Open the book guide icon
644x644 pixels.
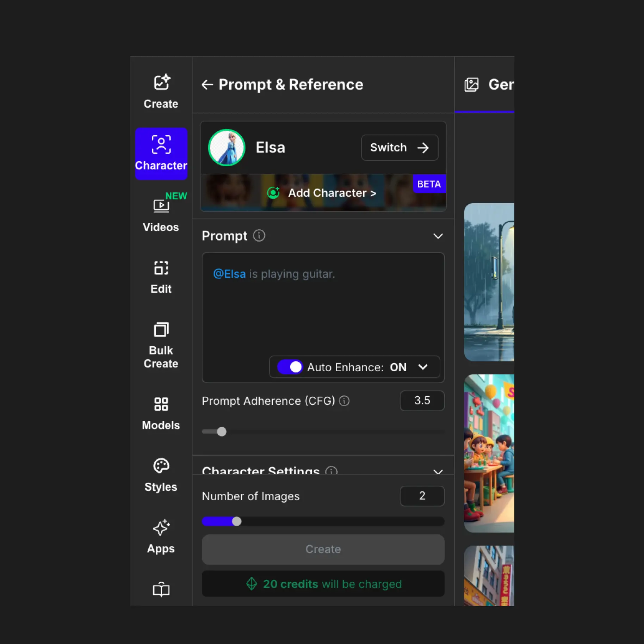161,589
